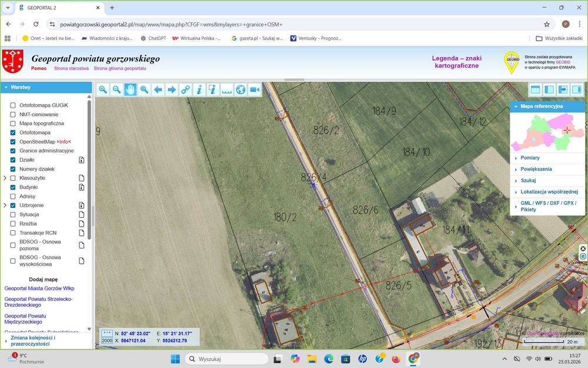588x368 pixels.
Task: Go to previous map view arrow
Action: (158, 89)
